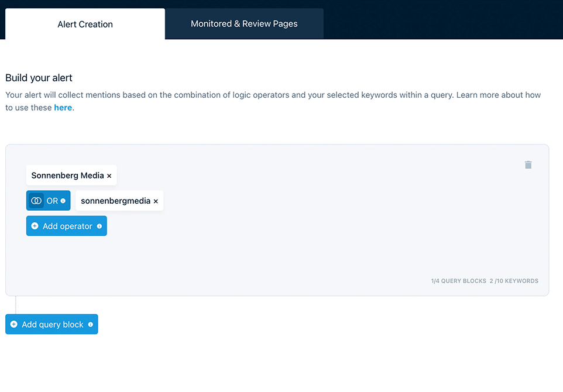Show info icon on Add query block
Viewport: 563px width, 392px height.
click(91, 325)
